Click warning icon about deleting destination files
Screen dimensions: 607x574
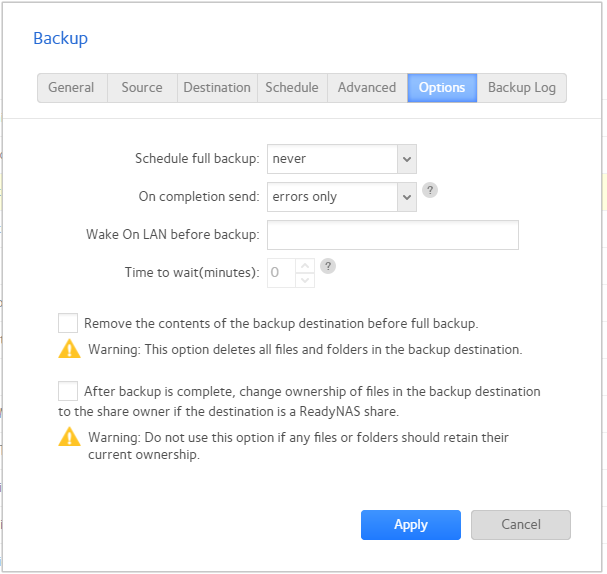[69, 349]
